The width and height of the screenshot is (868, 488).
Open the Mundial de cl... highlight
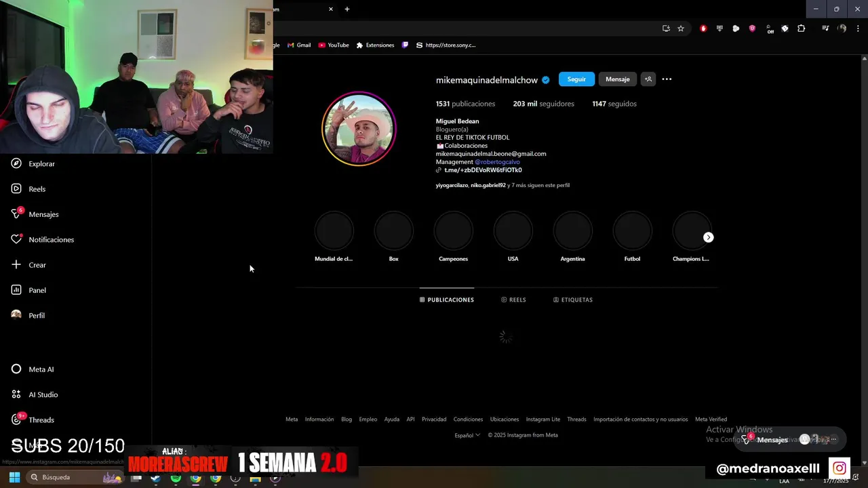click(334, 237)
